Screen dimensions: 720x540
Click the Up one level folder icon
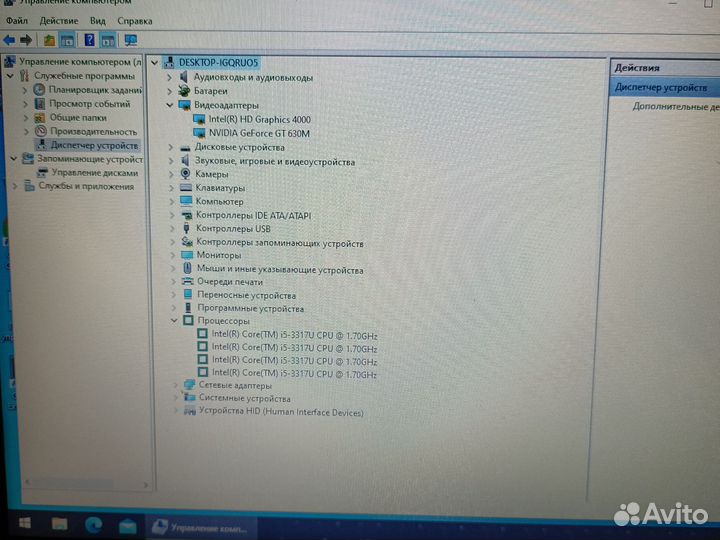click(x=49, y=40)
